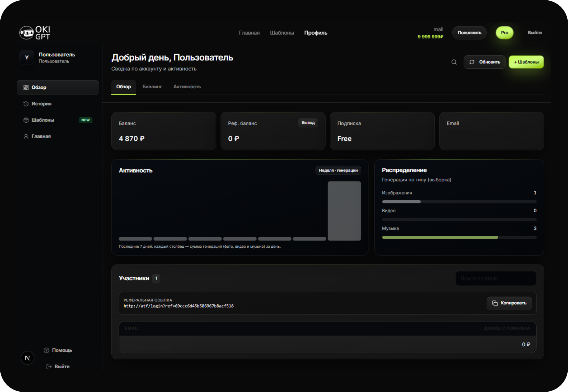Open Templates in the left sidebar
The width and height of the screenshot is (568, 392).
tap(43, 120)
